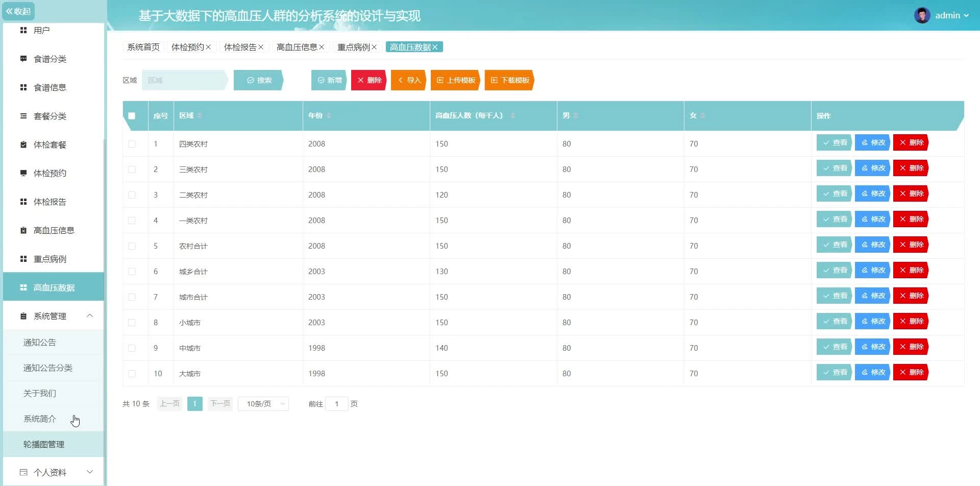
Task: Click the 体检套餐 clipboard icon
Action: [x=23, y=144]
